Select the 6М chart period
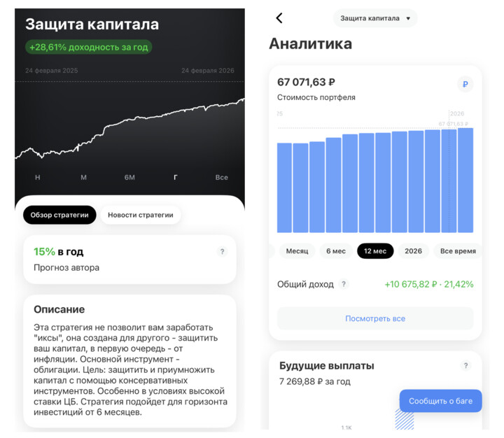 [x=129, y=178]
